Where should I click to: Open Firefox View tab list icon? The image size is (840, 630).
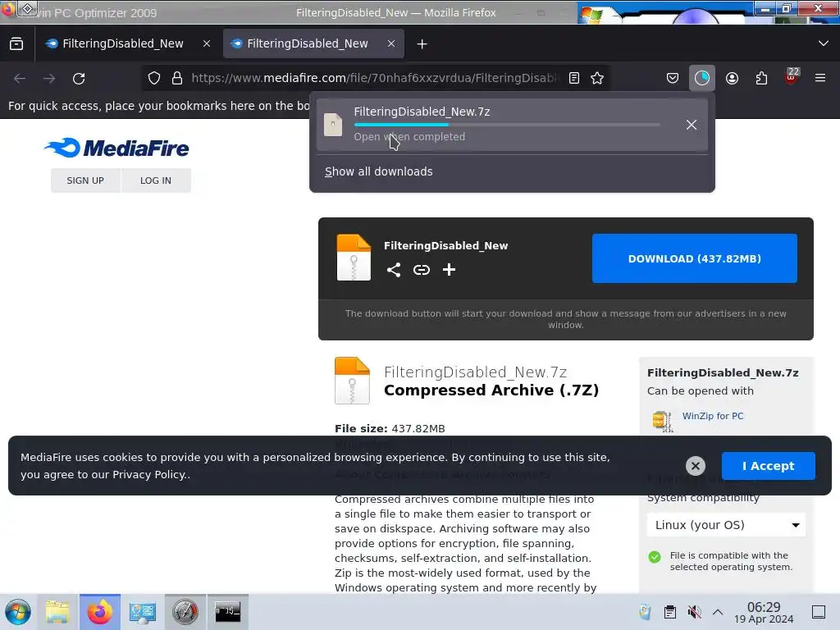16,44
